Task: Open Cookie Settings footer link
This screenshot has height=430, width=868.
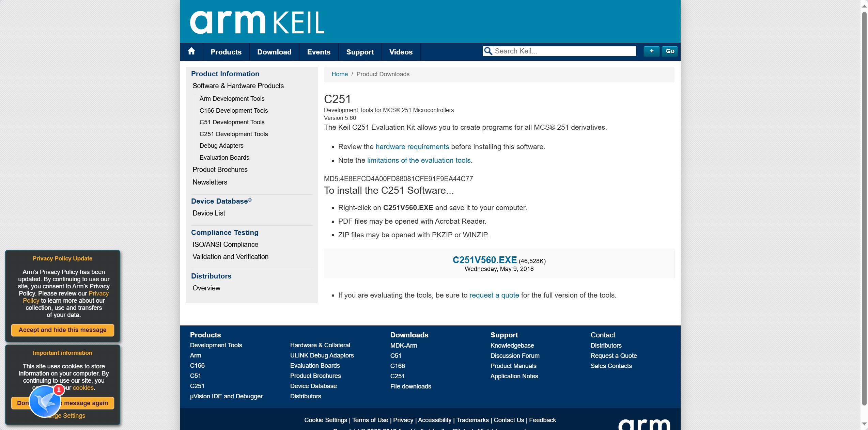Action: pos(326,420)
